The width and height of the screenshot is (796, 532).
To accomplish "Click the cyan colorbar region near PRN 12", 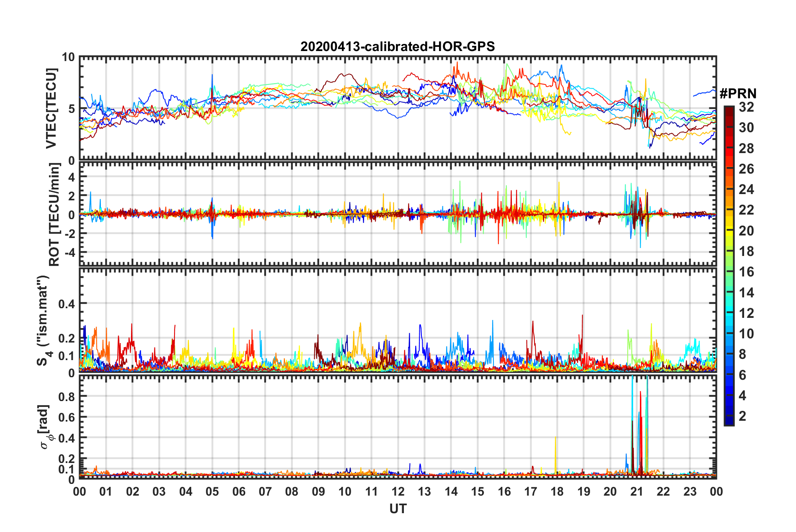I will pyautogui.click(x=729, y=313).
